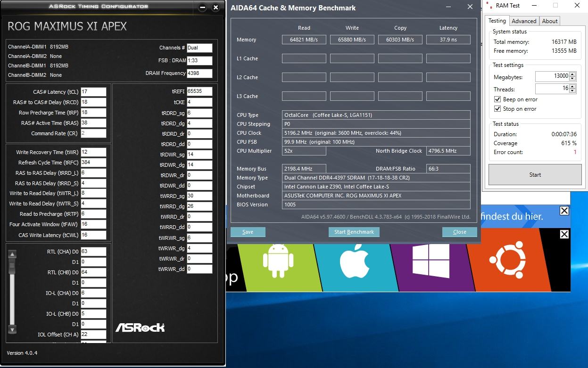Screen dimensions: 588x368
Task: Close the lower OS tiles ad banner
Action: click(x=564, y=234)
